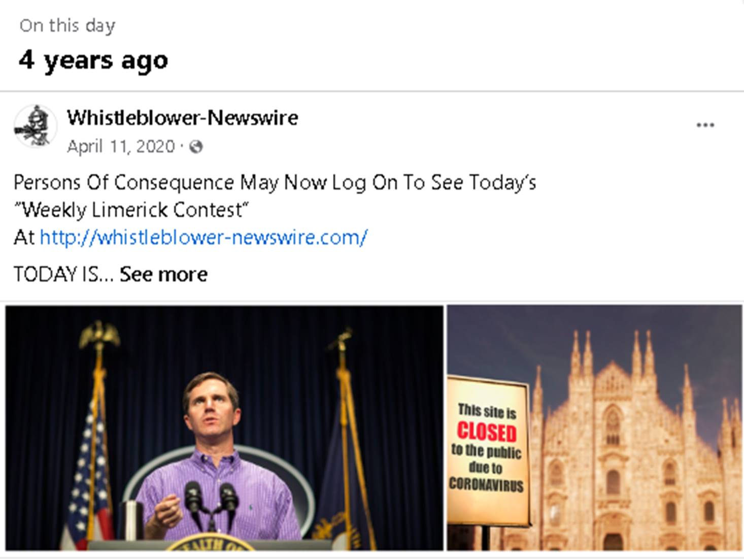This screenshot has width=744, height=560.
Task: Open photo of man in purple shirt
Action: (x=224, y=427)
